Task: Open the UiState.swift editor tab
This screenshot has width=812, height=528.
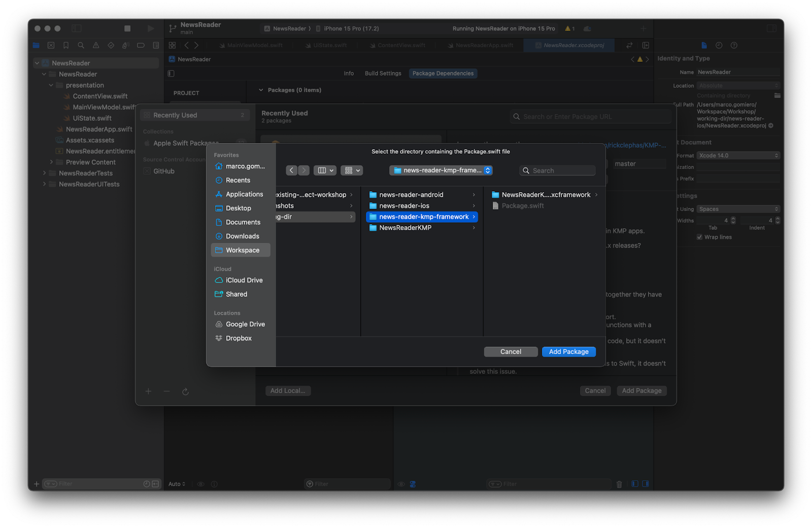Action: coord(326,45)
